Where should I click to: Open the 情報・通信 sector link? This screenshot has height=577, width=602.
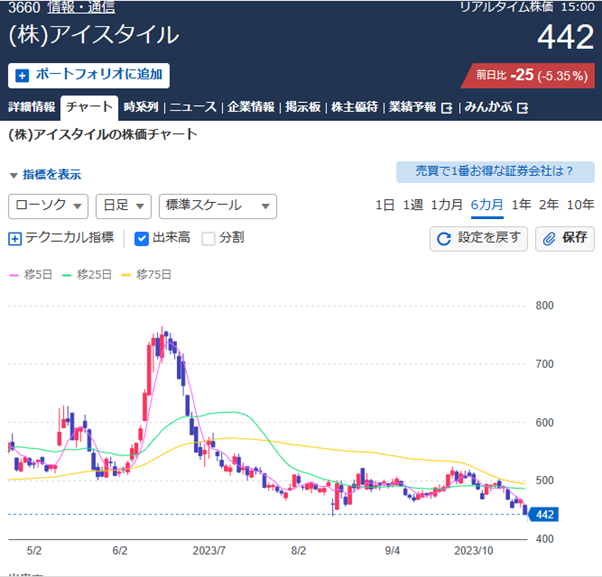[81, 7]
